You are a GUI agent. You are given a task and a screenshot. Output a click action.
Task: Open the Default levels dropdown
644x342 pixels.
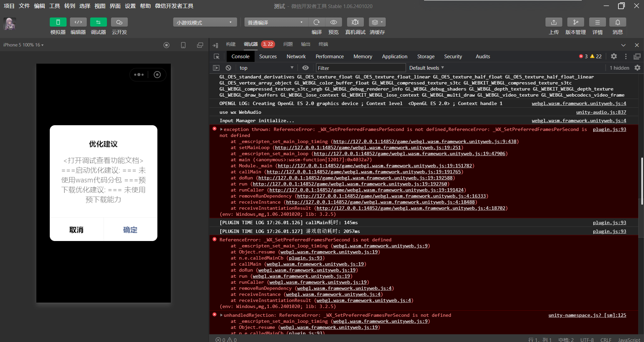point(426,68)
